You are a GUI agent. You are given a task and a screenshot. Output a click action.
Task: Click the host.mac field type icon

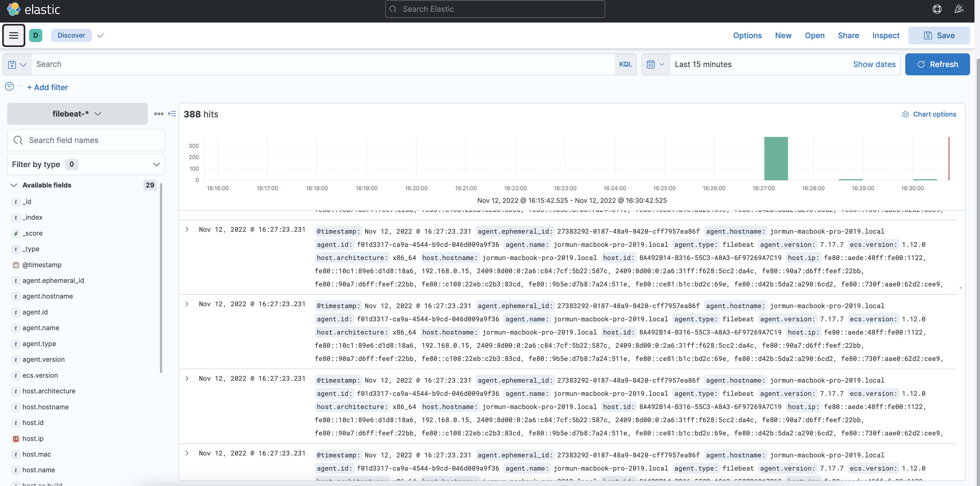tap(16, 454)
